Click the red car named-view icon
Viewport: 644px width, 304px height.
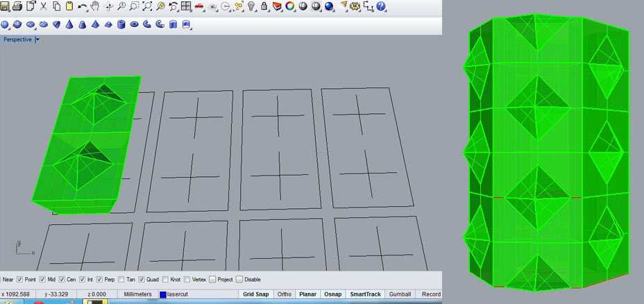tap(199, 6)
